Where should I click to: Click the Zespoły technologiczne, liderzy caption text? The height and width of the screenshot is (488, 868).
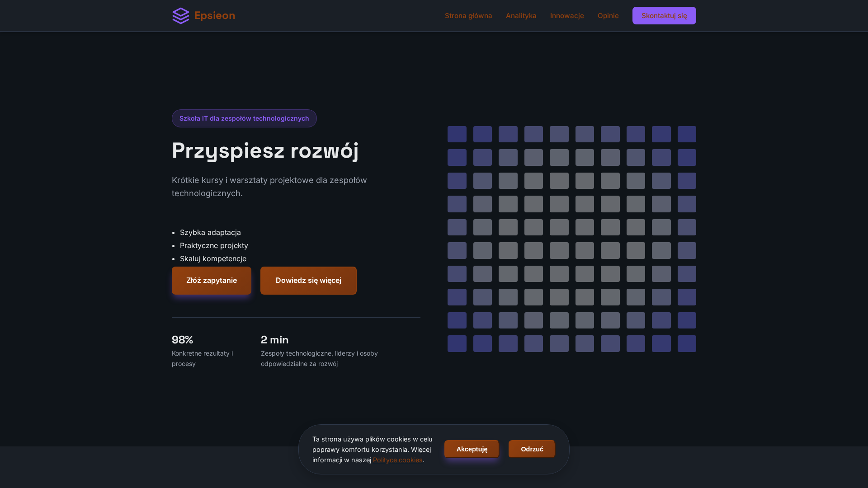click(x=319, y=358)
